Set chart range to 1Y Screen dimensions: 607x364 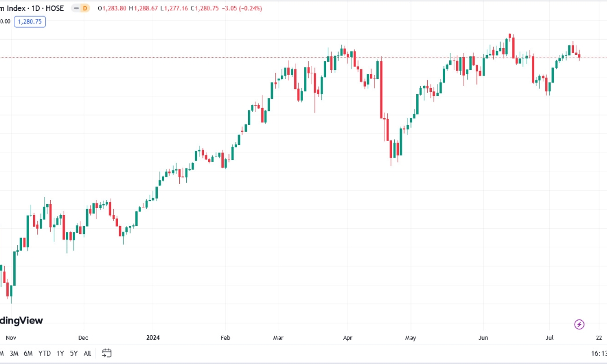(x=60, y=353)
